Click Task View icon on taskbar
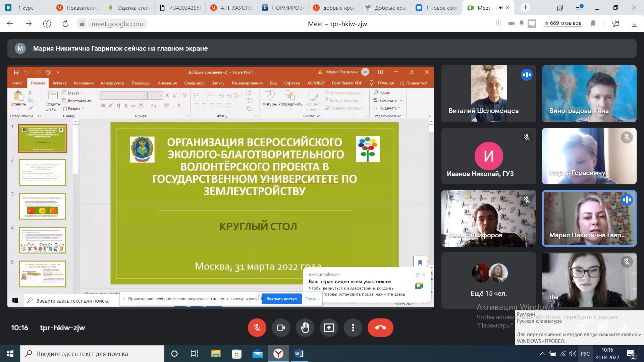The height and width of the screenshot is (362, 644). point(195,354)
